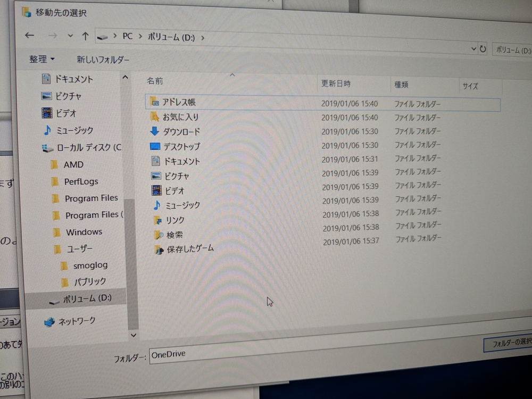Open the 整理 menu

pos(41,59)
